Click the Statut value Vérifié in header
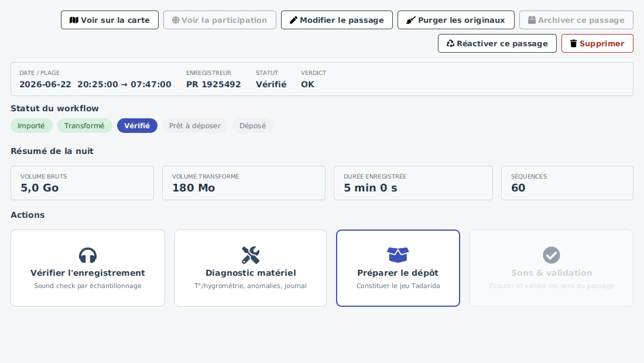 coord(271,84)
